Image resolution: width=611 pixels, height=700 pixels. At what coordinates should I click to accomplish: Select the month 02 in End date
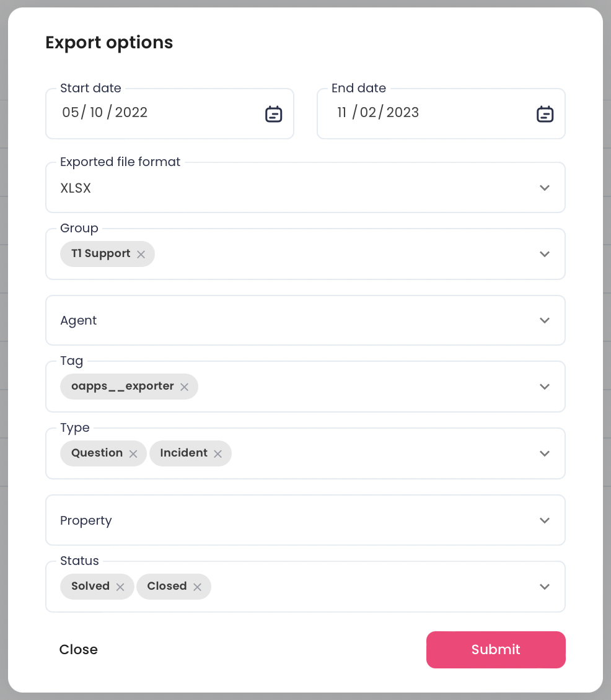[x=369, y=113]
